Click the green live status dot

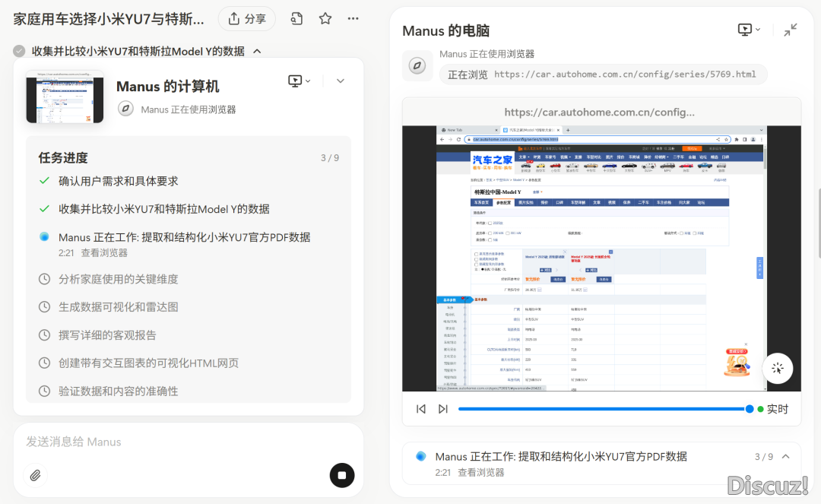coord(760,409)
